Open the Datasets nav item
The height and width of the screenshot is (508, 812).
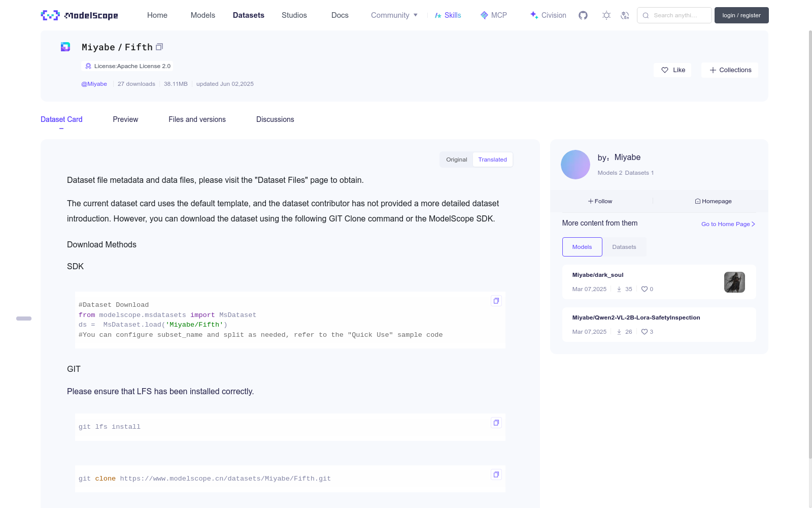point(249,15)
